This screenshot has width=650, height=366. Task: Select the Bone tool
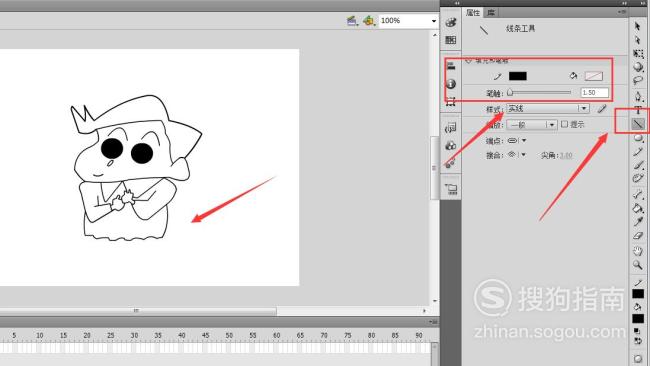[638, 194]
